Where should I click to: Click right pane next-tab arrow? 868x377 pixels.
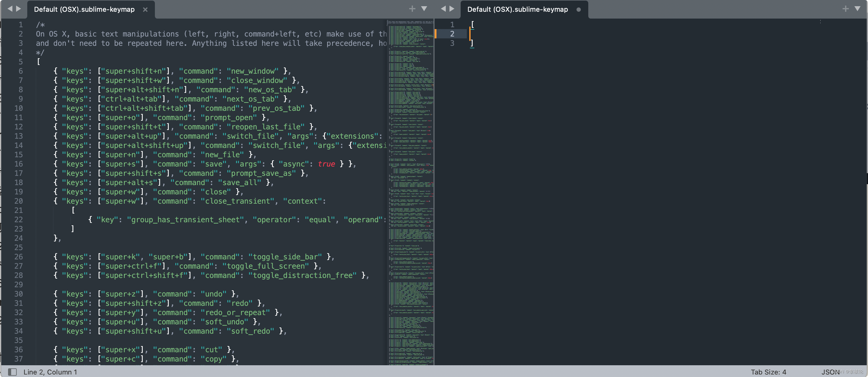[452, 9]
